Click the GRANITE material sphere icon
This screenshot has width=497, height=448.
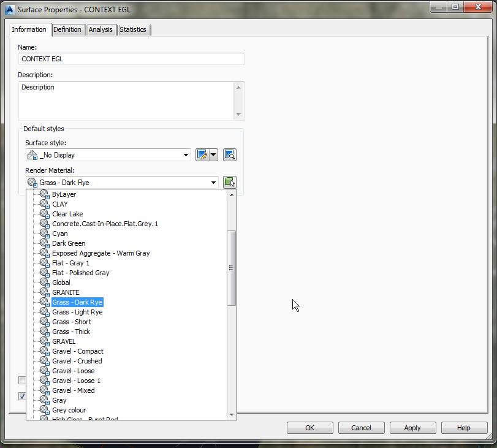[43, 292]
